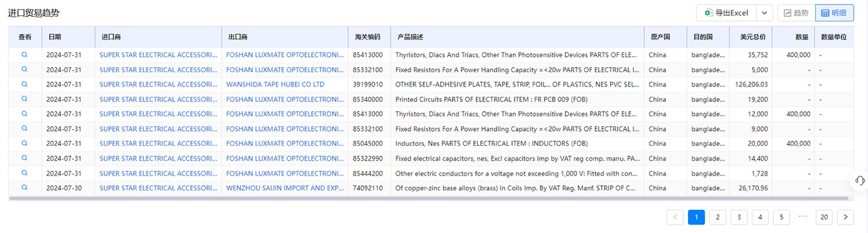Image resolution: width=868 pixels, height=233 pixels.
Task: Go to page 1
Action: pyautogui.click(x=696, y=217)
